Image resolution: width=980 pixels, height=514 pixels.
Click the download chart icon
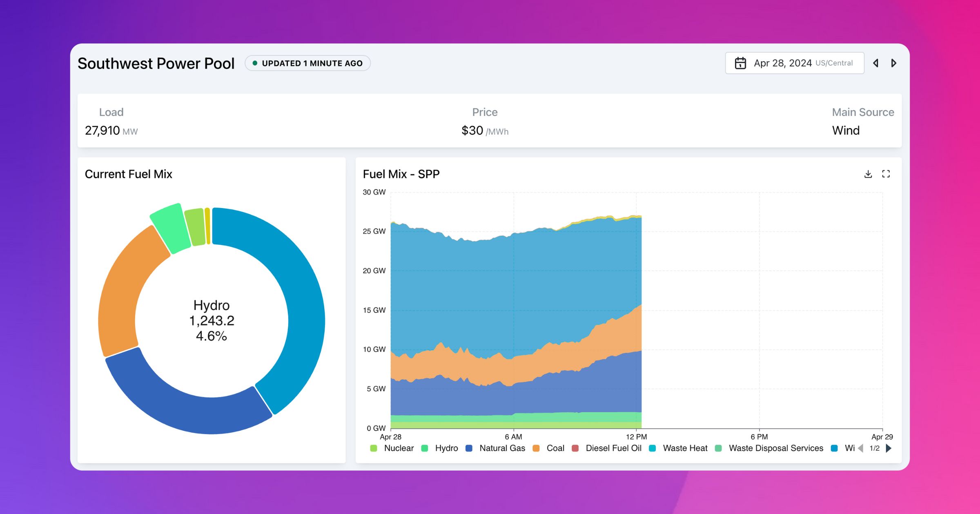[x=868, y=174]
